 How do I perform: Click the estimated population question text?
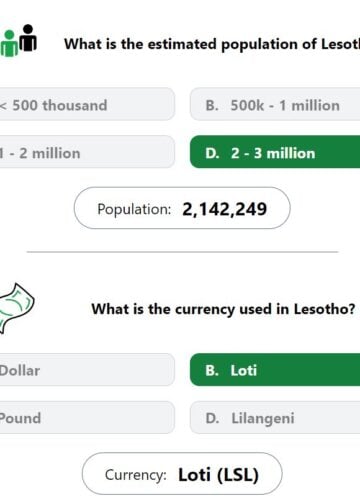pyautogui.click(x=212, y=44)
